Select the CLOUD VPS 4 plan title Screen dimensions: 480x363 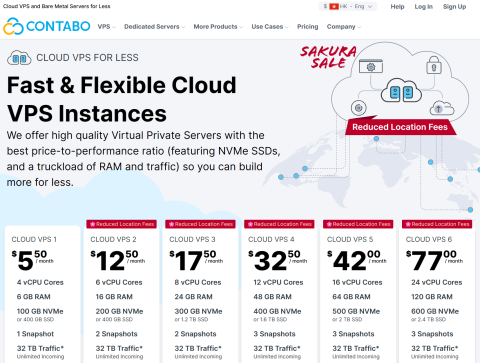pyautogui.click(x=271, y=239)
